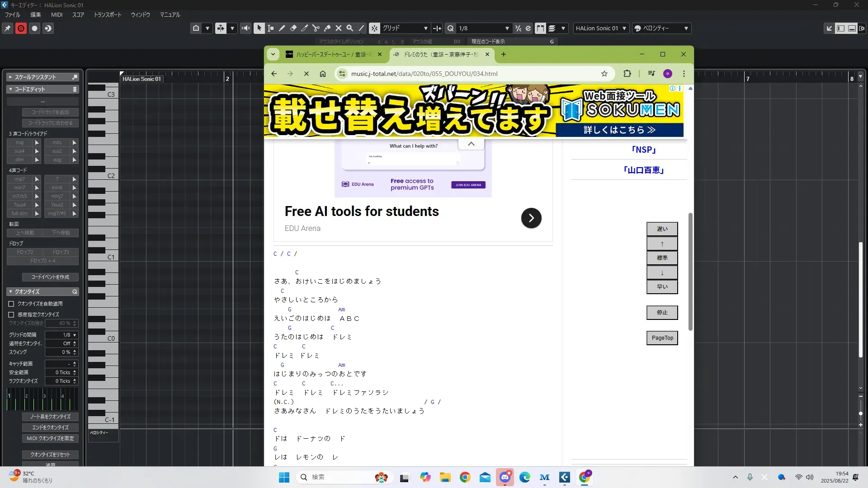Open Windows Start menu on taskbar
The height and width of the screenshot is (488, 868).
(x=284, y=477)
